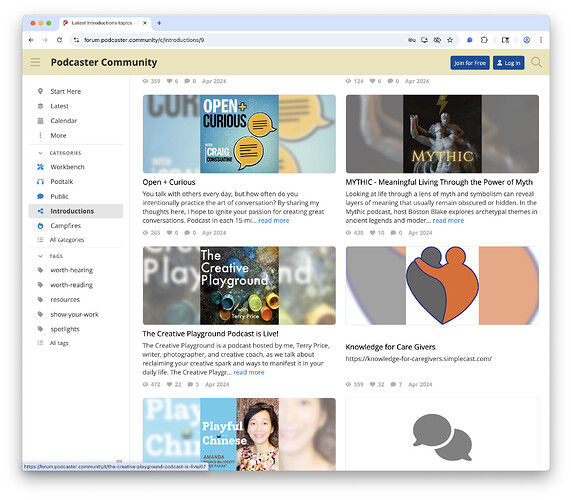571x500 pixels.
Task: Click the Playful Chinese cover thumbnail
Action: tap(239, 434)
